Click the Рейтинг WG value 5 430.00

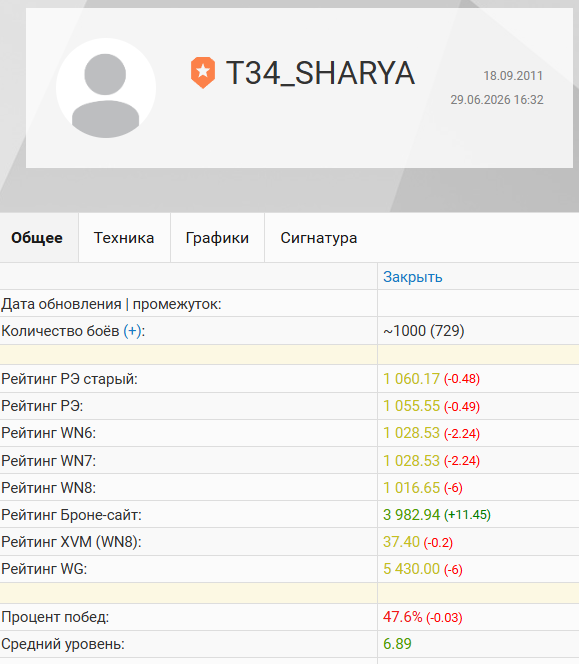tap(411, 569)
